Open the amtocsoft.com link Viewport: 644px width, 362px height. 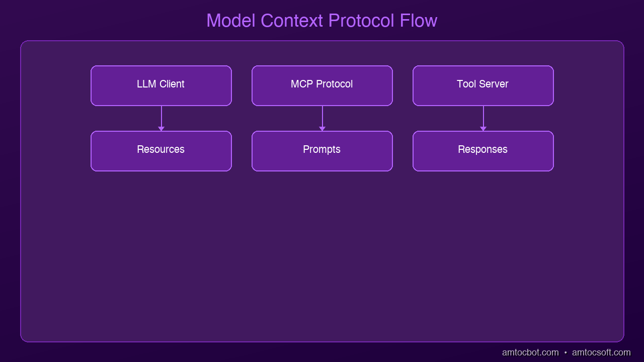tap(601, 352)
